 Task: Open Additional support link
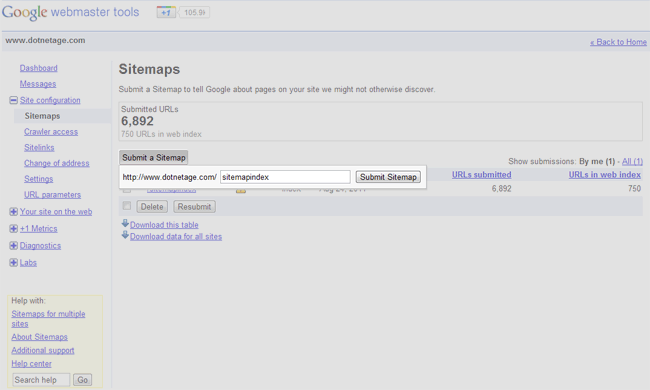click(x=43, y=350)
